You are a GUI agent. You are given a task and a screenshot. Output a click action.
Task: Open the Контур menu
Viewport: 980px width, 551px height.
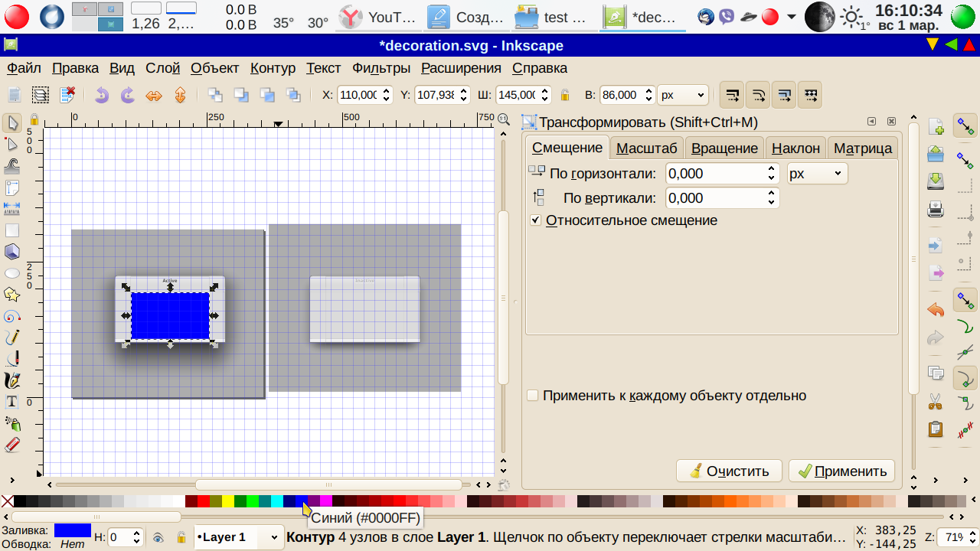point(273,68)
